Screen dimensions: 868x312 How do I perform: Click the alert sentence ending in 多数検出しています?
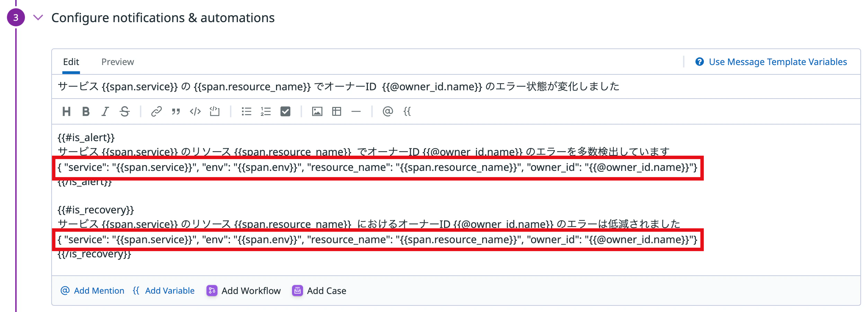[363, 152]
